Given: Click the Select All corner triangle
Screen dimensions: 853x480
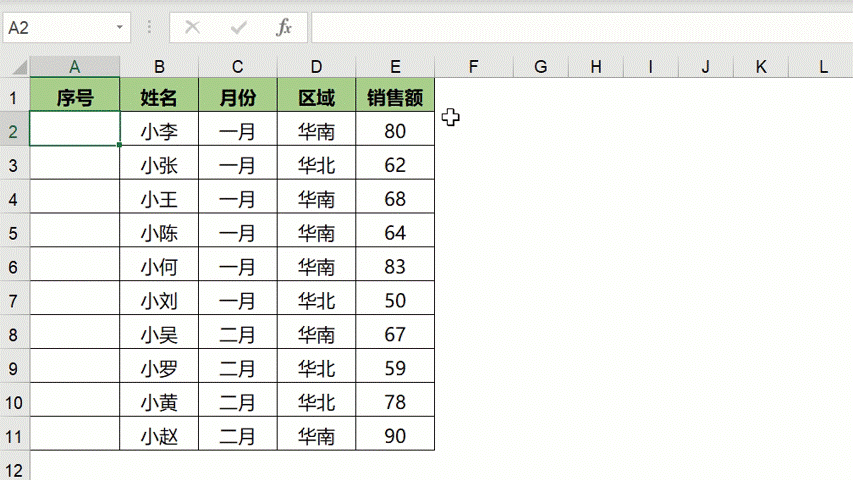Looking at the screenshot, I should (x=20, y=67).
